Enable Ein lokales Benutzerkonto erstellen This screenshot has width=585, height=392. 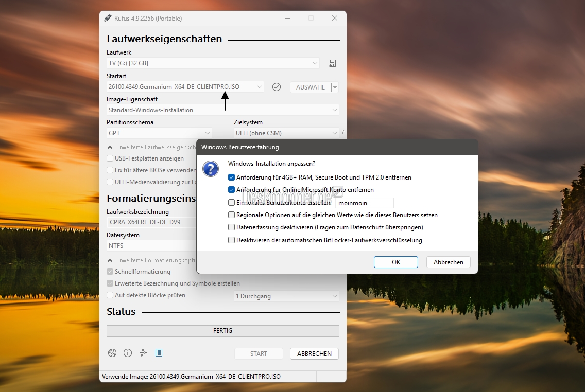tap(232, 203)
